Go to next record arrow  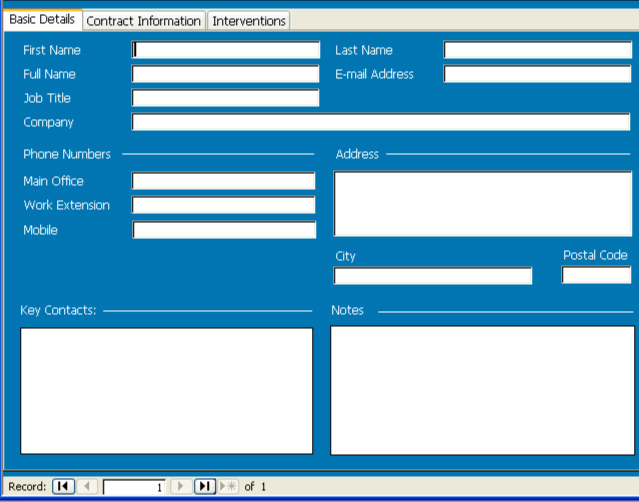point(180,486)
